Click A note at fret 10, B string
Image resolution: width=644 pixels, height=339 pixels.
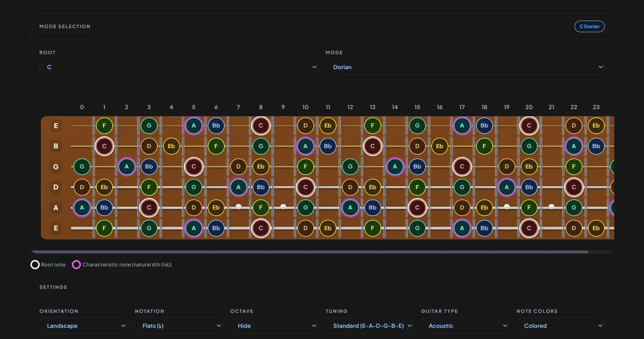pyautogui.click(x=306, y=146)
